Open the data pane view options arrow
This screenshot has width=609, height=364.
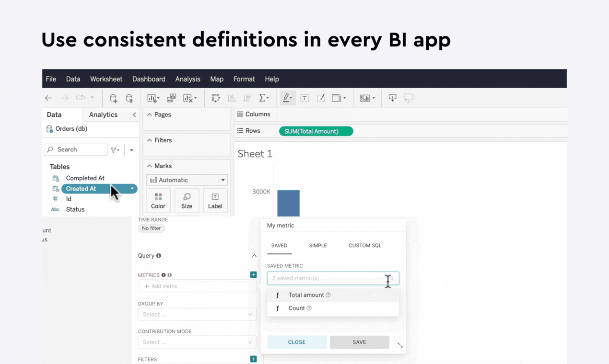click(131, 150)
